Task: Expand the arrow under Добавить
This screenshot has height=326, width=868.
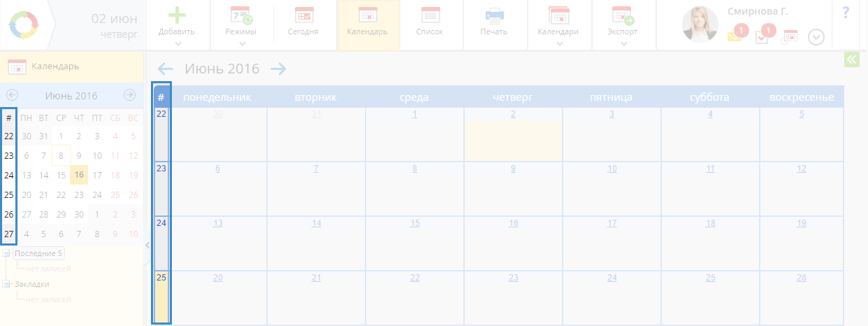Action: coord(178,43)
